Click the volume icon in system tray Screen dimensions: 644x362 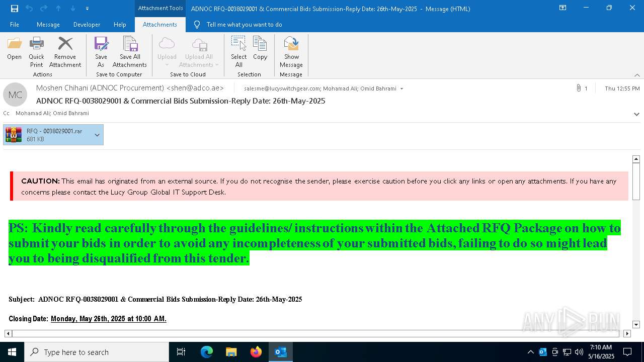tap(579, 352)
